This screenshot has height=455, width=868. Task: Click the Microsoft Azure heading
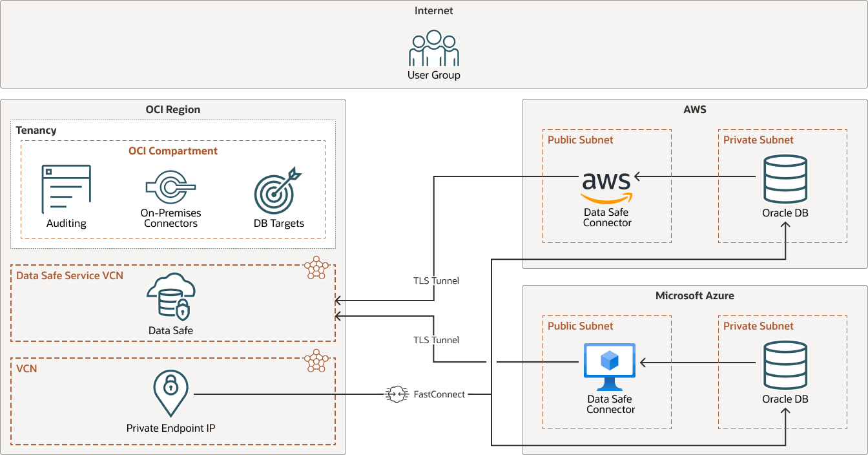point(695,295)
